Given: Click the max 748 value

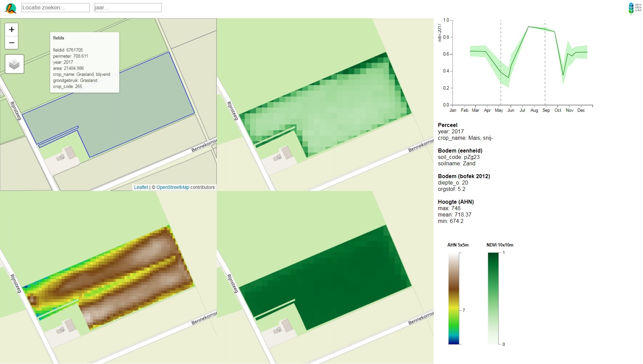Looking at the screenshot, I should 449,208.
